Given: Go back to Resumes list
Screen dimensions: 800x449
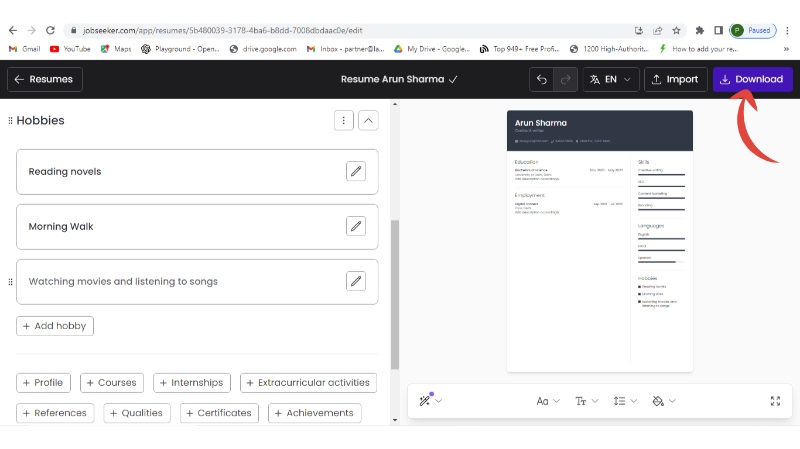Looking at the screenshot, I should (44, 79).
